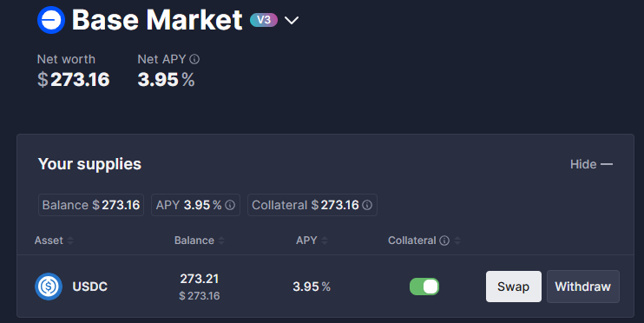This screenshot has width=644, height=323.
Task: Click the V3 version badge
Action: pyautogui.click(x=264, y=20)
